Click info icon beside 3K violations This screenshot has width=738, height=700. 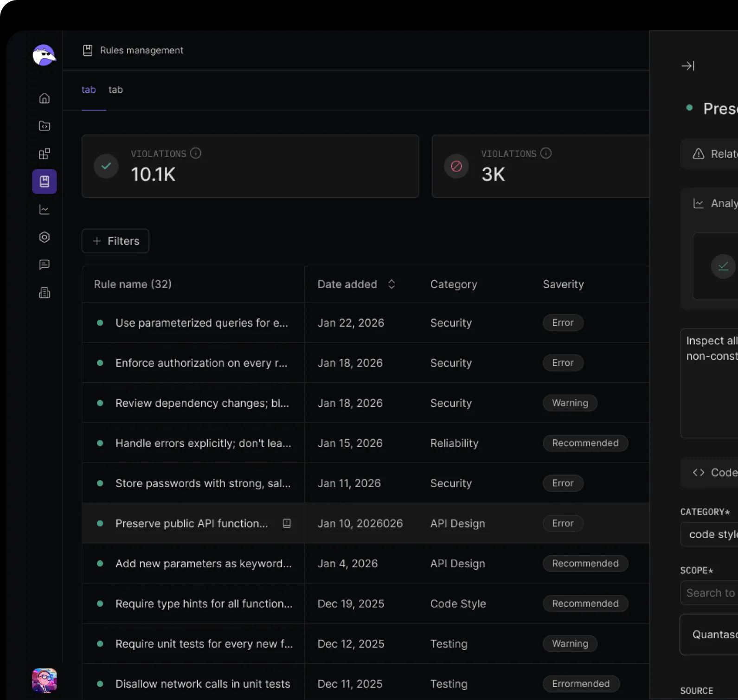coord(546,153)
